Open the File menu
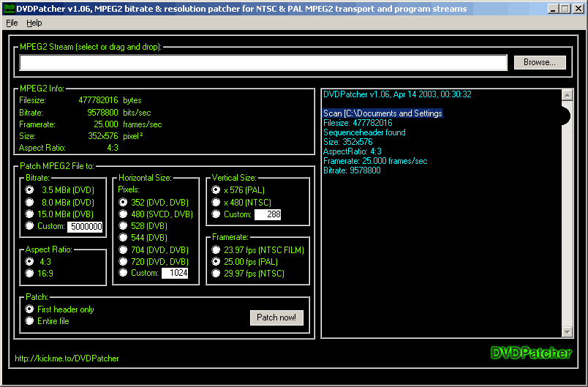This screenshot has height=387, width=588. (x=12, y=23)
